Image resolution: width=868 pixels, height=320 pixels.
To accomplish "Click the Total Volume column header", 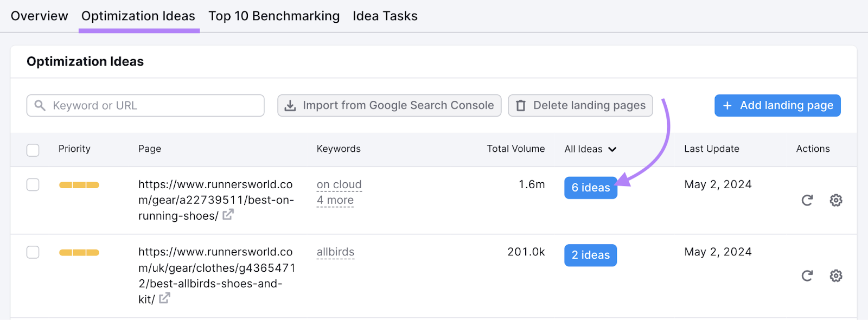I will pos(516,149).
